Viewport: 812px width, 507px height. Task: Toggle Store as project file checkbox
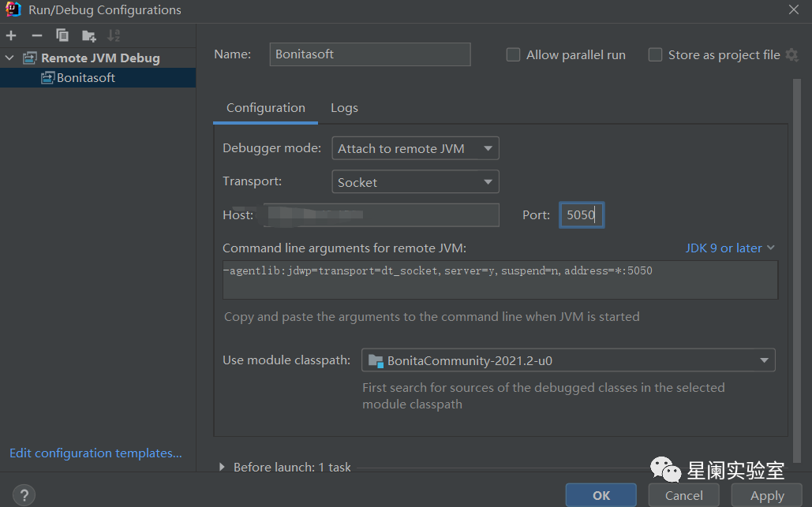coord(655,55)
